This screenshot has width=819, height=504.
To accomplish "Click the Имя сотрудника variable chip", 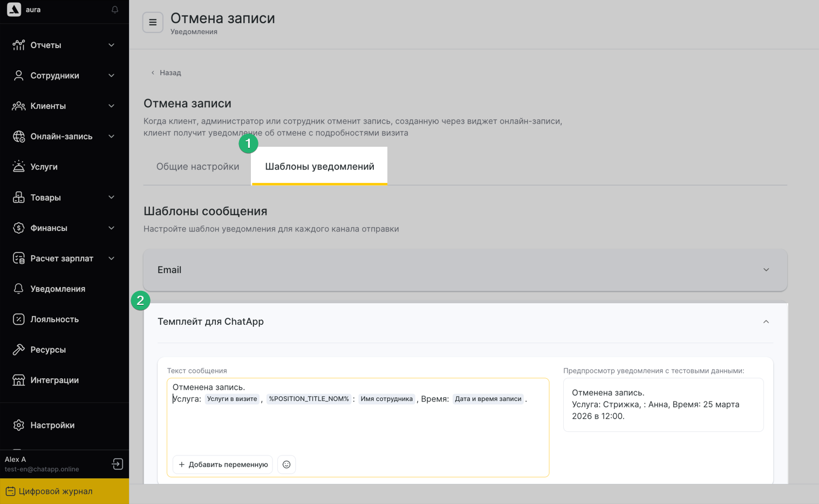I will 386,399.
